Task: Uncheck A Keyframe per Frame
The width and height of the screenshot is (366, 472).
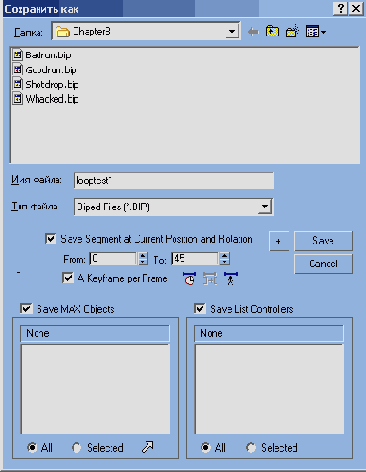Action: [x=68, y=278]
